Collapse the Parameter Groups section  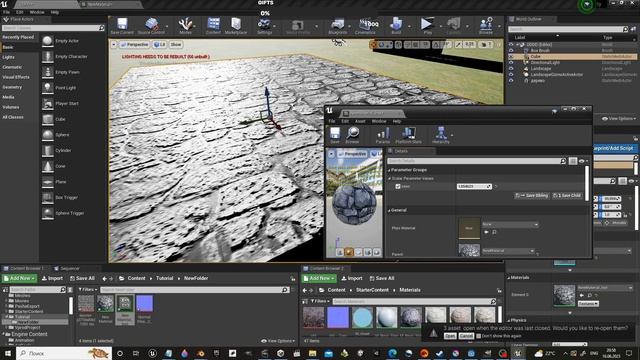(x=389, y=170)
